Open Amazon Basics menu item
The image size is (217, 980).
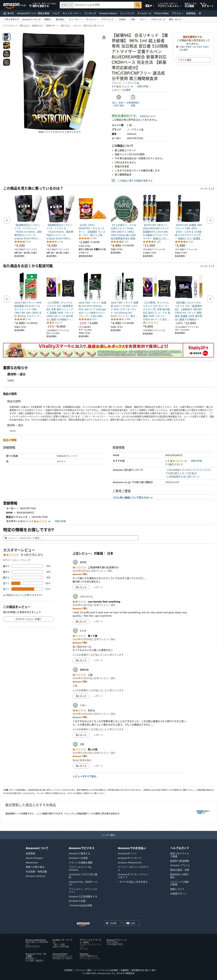coord(108,13)
